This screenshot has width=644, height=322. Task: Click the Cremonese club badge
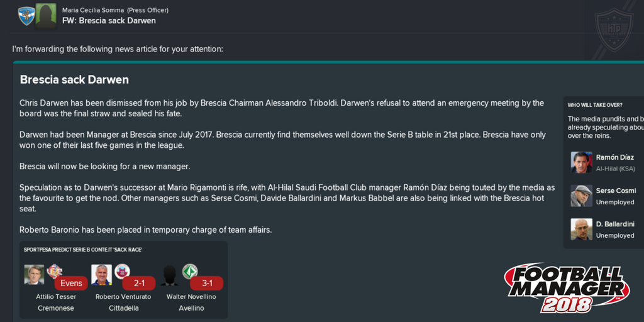point(54,271)
